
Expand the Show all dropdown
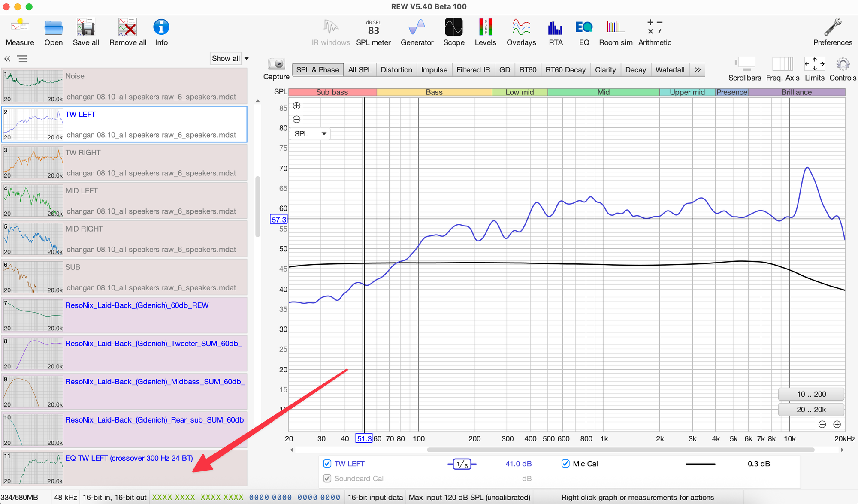(247, 58)
